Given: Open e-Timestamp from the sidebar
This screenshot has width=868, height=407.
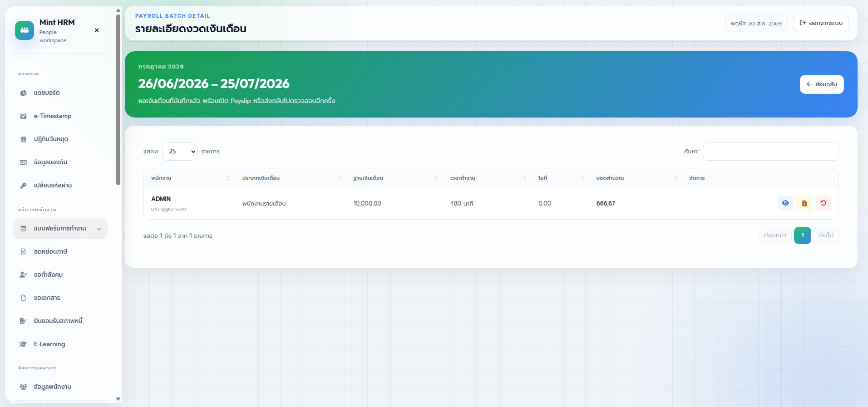Looking at the screenshot, I should click(60, 116).
